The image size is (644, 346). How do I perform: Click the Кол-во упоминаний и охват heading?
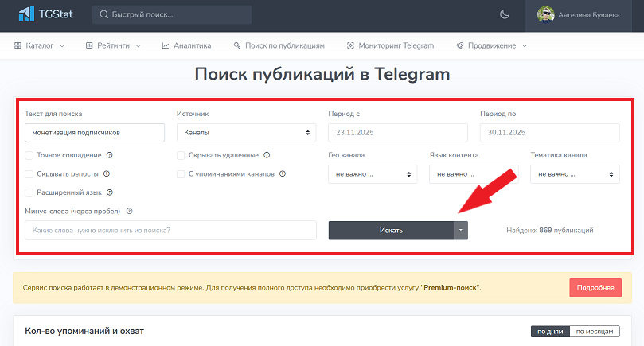84,331
